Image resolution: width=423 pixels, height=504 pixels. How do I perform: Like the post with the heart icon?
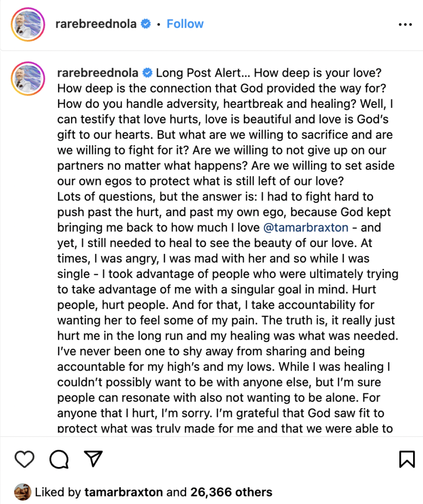tap(24, 459)
